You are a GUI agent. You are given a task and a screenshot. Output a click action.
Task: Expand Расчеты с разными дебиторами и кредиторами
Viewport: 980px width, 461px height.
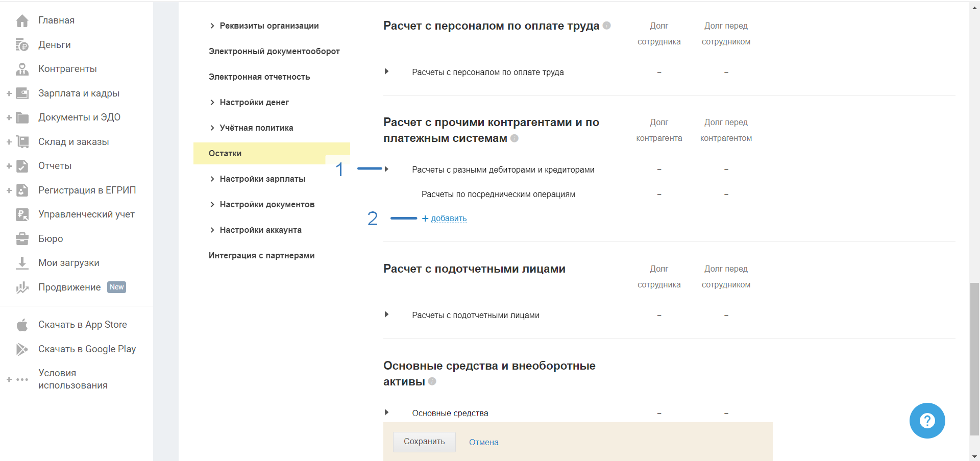386,169
